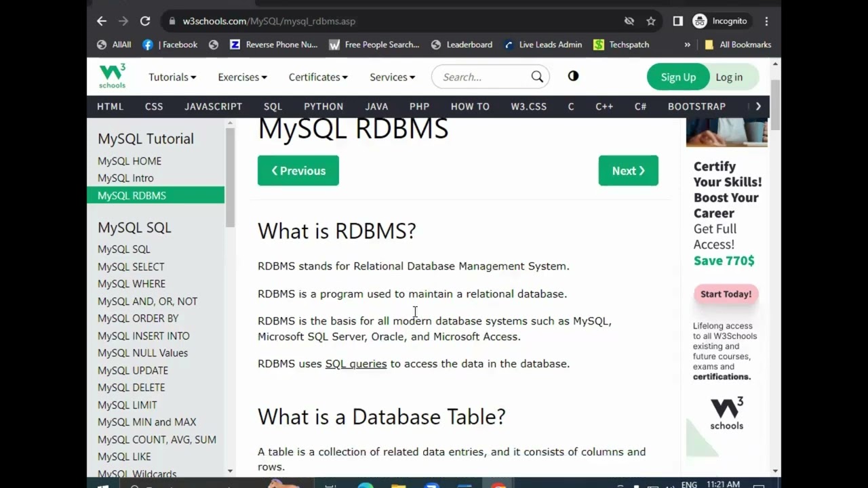This screenshot has height=488, width=868.
Task: Open MySQL SELECT in the sidebar
Action: (131, 267)
